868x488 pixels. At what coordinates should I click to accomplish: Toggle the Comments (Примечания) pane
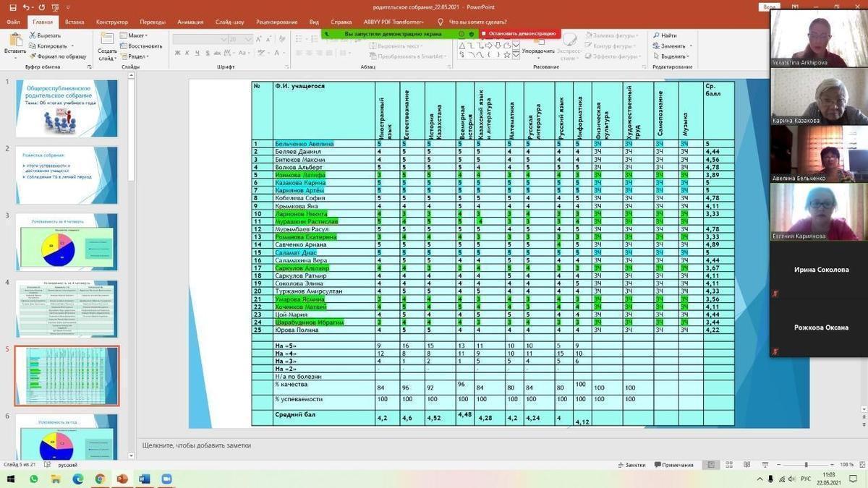pos(673,465)
